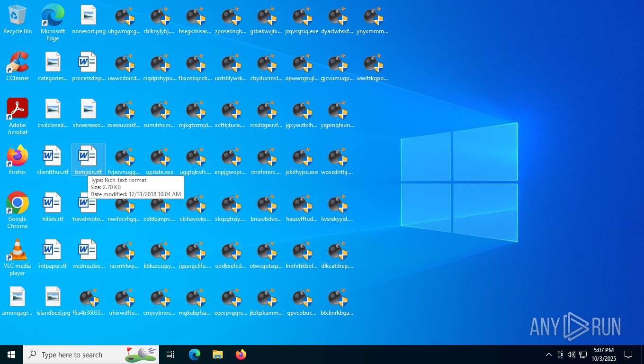
Task: Select the file starting with dlkcatdrep
Action: pyautogui.click(x=337, y=255)
